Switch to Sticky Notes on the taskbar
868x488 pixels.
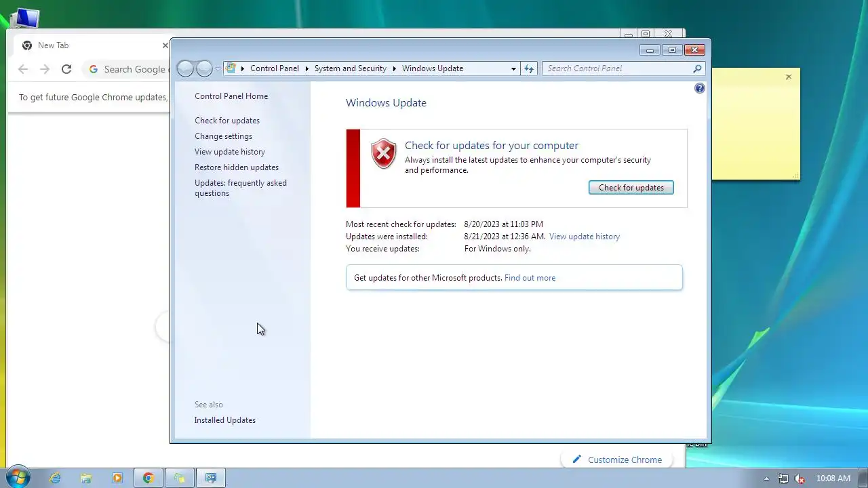(180, 478)
